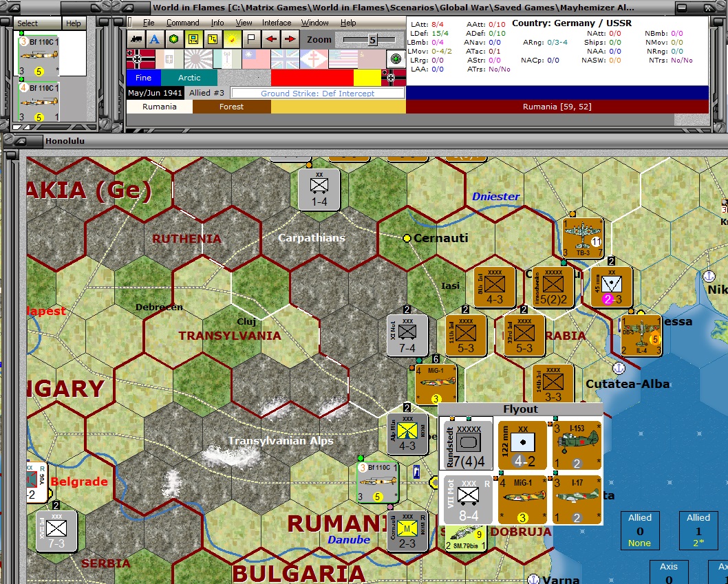Select the German flag in country bar
Viewport: 728px width, 584px height.
click(x=140, y=59)
